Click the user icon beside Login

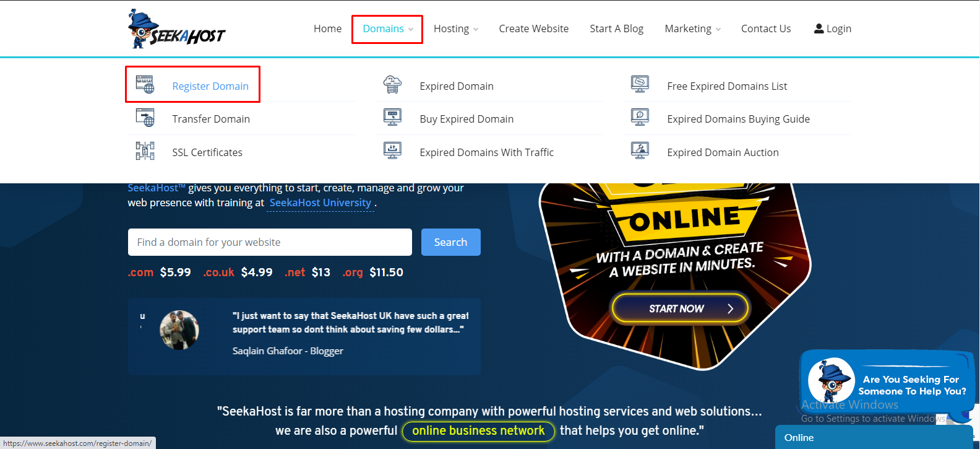(819, 28)
